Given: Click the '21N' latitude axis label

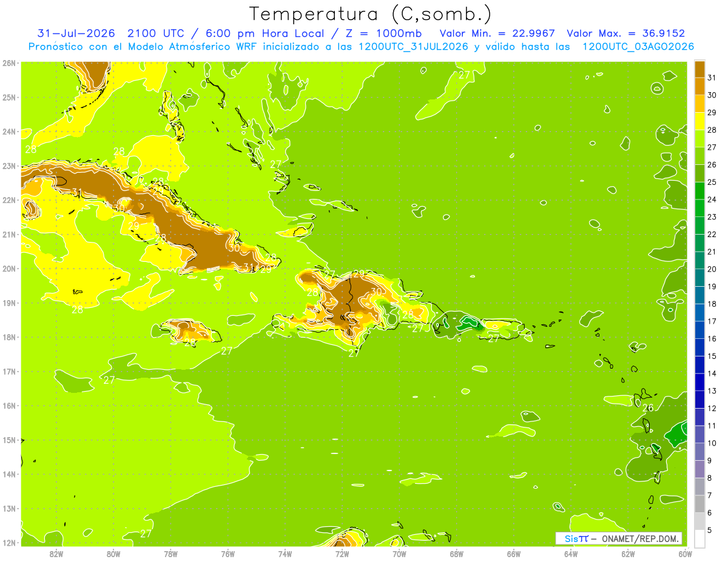Looking at the screenshot, I should [9, 234].
